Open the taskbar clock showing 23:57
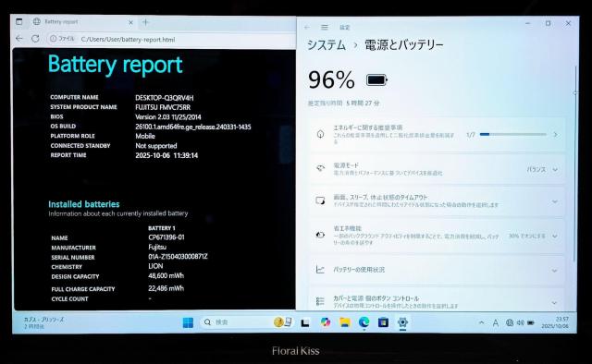The height and width of the screenshot is (364, 592). [555, 322]
